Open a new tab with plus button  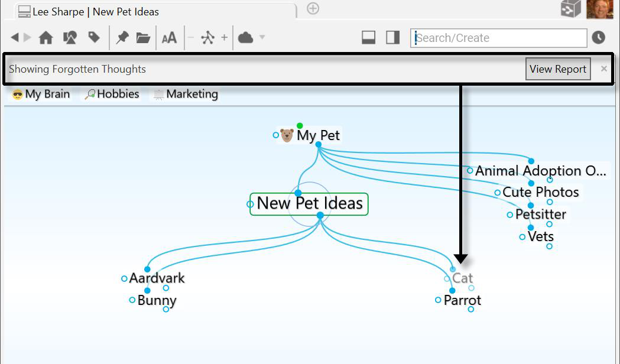pos(313,8)
